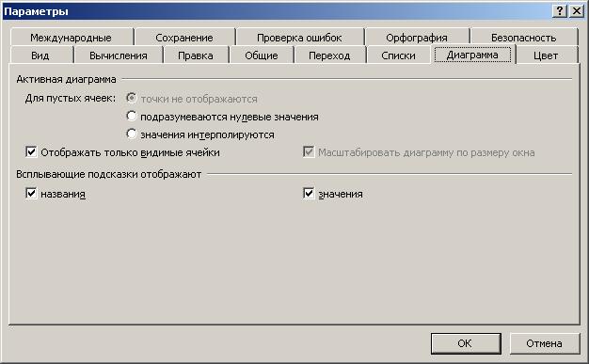Open the Вычисления tab
The height and width of the screenshot is (364, 589).
click(119, 55)
